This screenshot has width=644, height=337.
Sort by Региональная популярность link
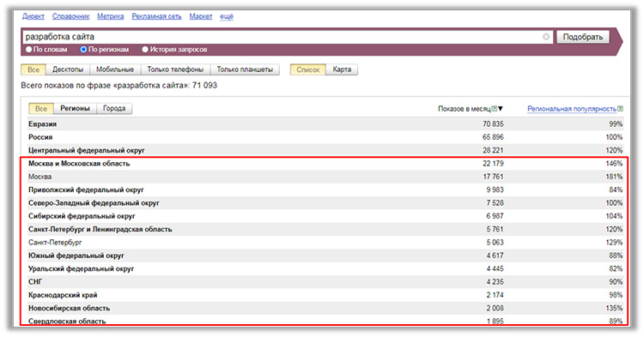(572, 109)
